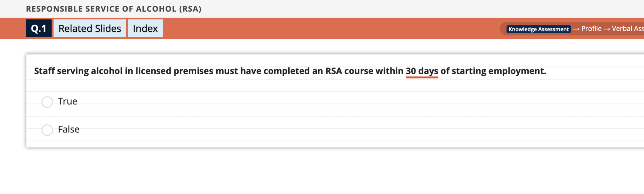Click the underlined "30 days" text
The image size is (644, 194).
pos(422,71)
